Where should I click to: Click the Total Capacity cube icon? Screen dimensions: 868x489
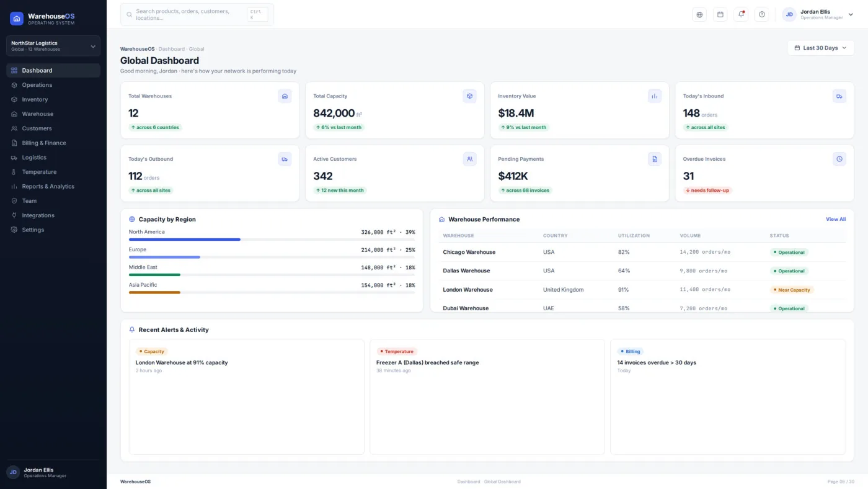coord(469,96)
